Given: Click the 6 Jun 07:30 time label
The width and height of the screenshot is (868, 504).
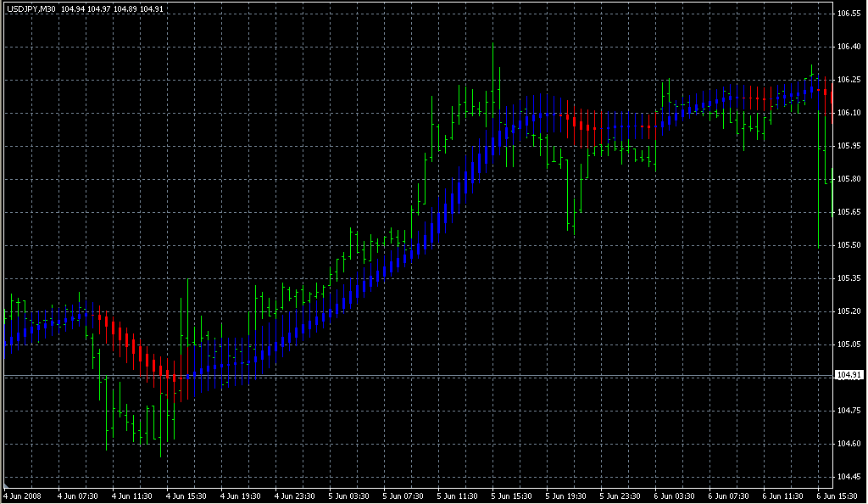Looking at the screenshot, I should pos(729,496).
